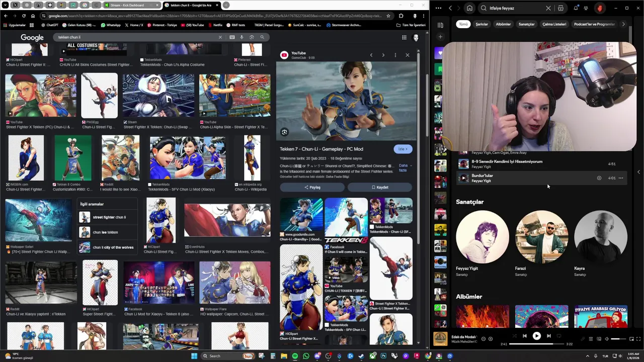
Task: Close Google image preview panel
Action: (x=407, y=55)
